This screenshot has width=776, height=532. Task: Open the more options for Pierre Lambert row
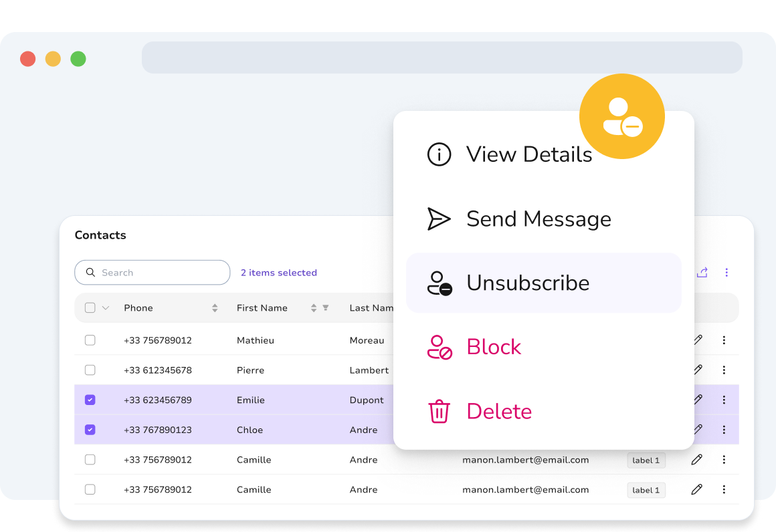724,370
